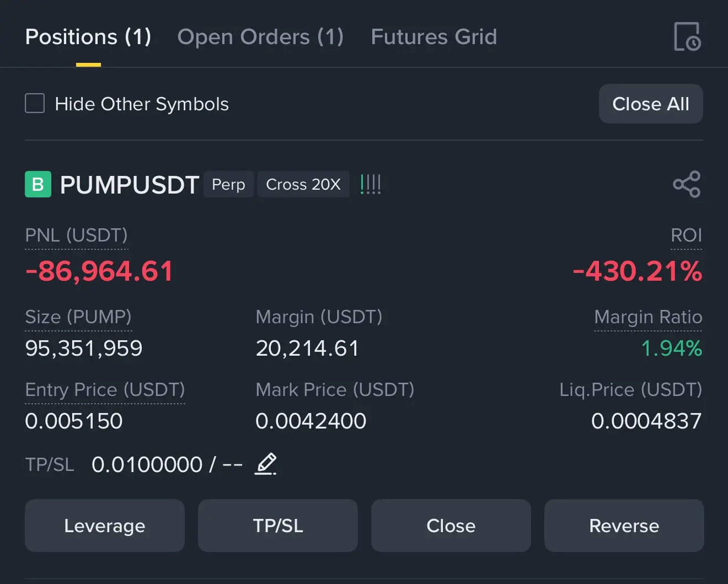Show Margin Ratio explanation
Image resolution: width=728 pixels, height=584 pixels.
point(648,317)
